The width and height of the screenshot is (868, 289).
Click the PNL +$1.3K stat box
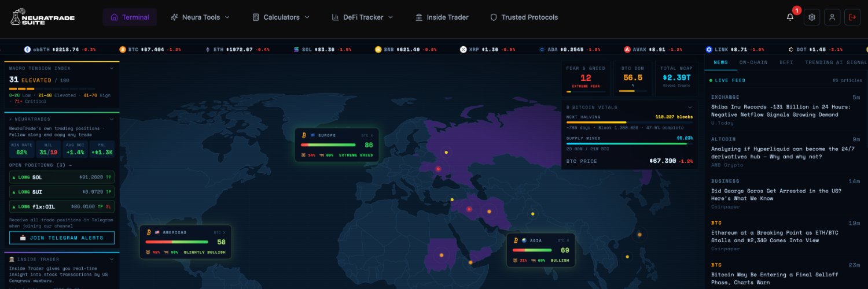[x=102, y=149]
